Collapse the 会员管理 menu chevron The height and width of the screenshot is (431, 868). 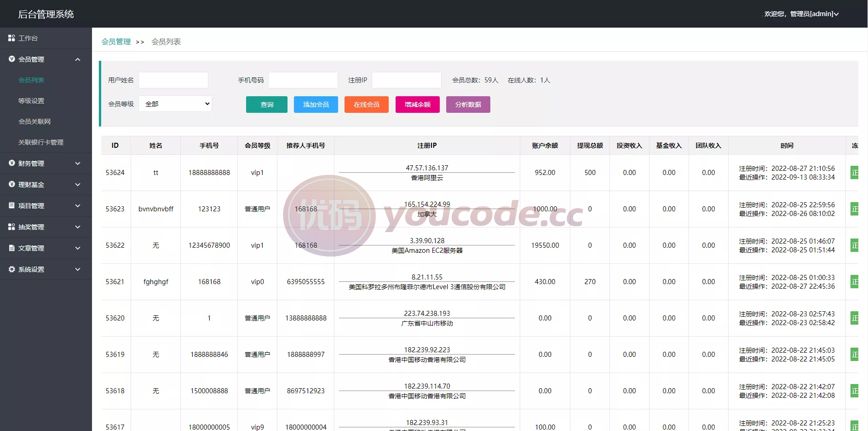point(78,59)
